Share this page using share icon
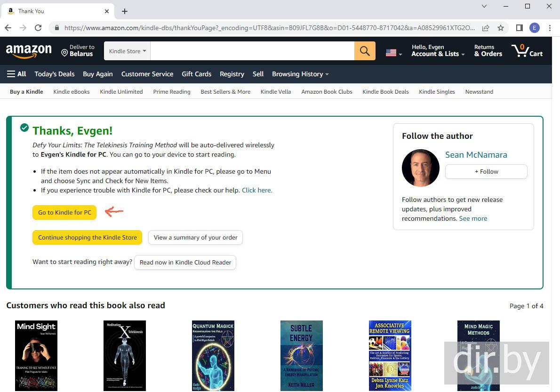Viewport: 560px width, 392px height. click(x=486, y=28)
